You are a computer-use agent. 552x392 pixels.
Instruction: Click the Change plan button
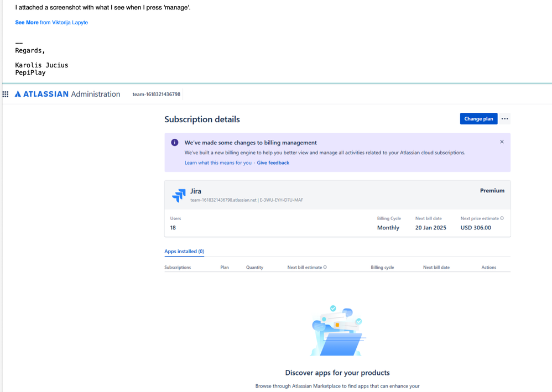click(x=478, y=118)
